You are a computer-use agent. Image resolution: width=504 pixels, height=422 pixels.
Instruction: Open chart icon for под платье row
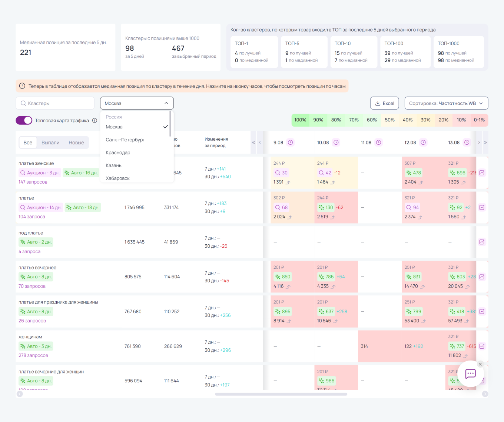coord(482,242)
